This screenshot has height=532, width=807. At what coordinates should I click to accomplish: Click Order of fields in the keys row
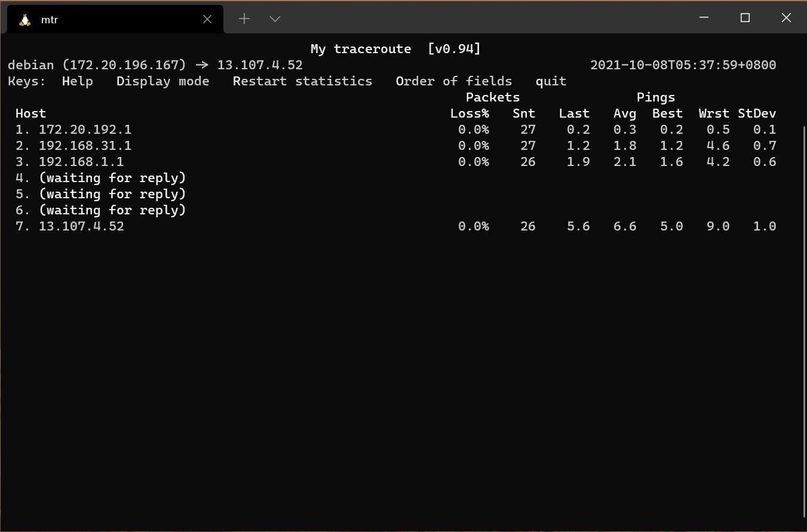coord(453,81)
